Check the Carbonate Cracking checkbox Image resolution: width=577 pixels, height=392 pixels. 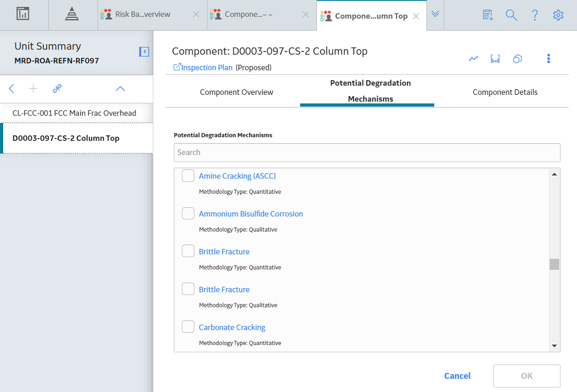pyautogui.click(x=188, y=327)
